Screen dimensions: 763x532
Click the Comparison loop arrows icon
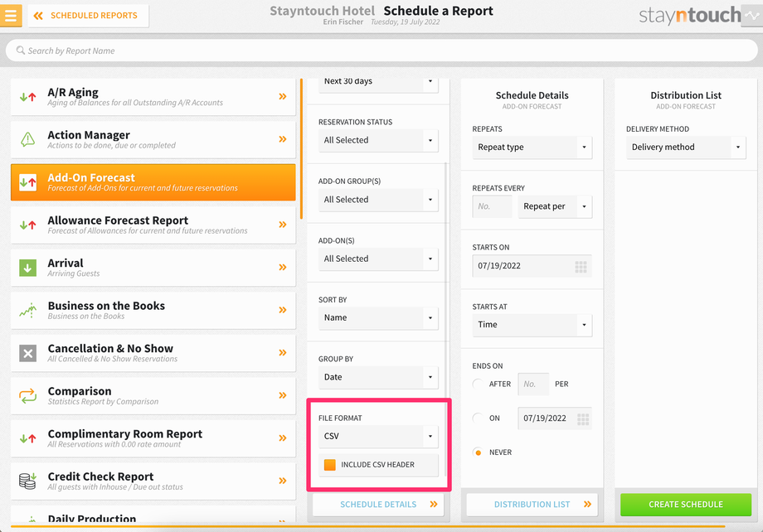coord(27,396)
